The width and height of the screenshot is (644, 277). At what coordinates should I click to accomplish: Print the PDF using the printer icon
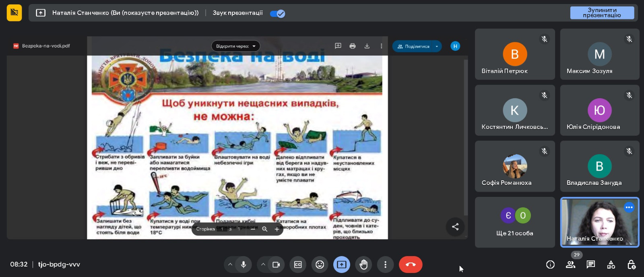353,46
